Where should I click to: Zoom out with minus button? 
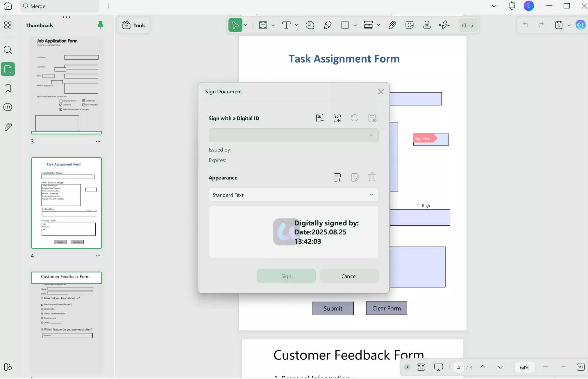point(546,367)
